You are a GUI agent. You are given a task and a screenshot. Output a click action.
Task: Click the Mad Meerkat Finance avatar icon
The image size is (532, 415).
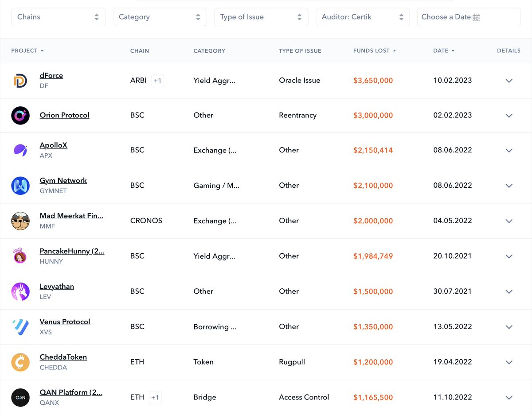coord(20,221)
